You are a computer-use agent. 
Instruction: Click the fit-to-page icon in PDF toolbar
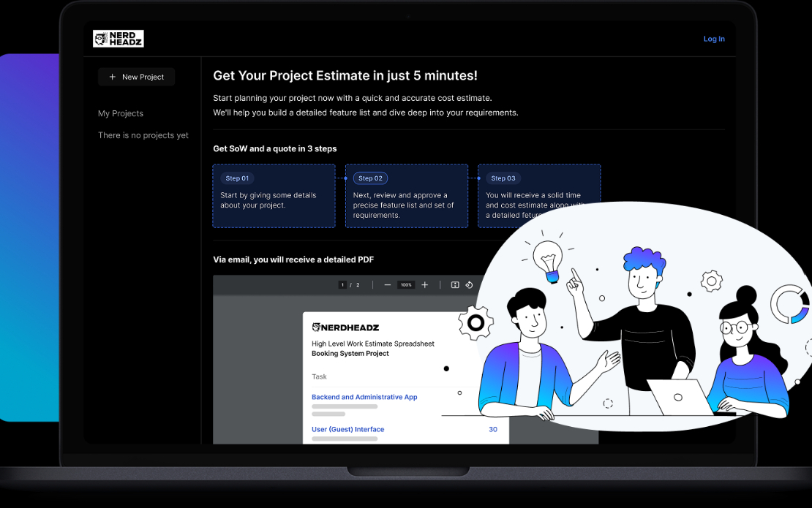pos(455,285)
